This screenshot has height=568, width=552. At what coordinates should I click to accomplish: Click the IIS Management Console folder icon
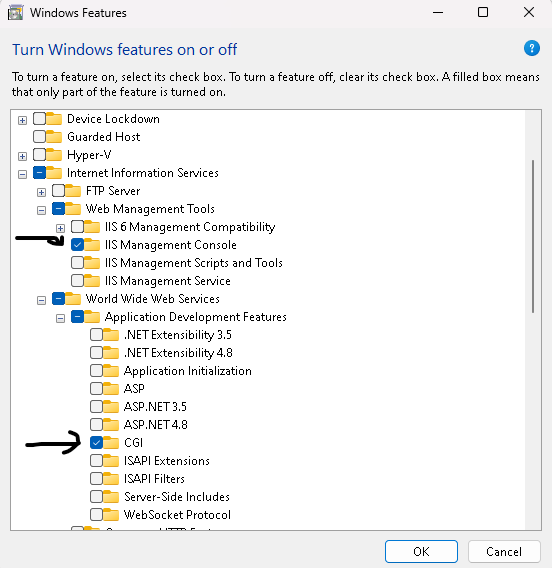92,245
